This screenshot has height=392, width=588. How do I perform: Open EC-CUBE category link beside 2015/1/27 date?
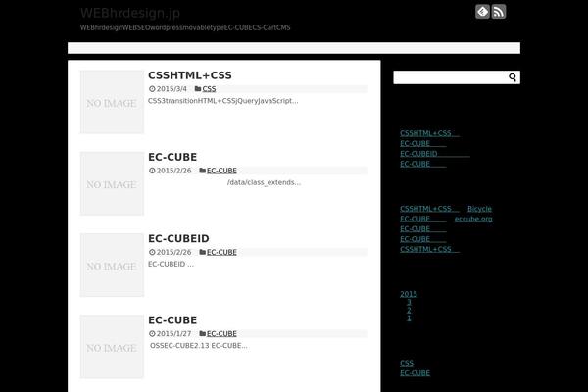[x=221, y=334]
